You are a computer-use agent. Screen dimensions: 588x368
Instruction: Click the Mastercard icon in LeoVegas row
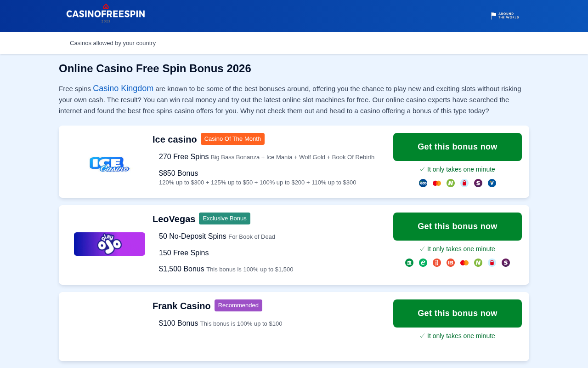click(464, 263)
